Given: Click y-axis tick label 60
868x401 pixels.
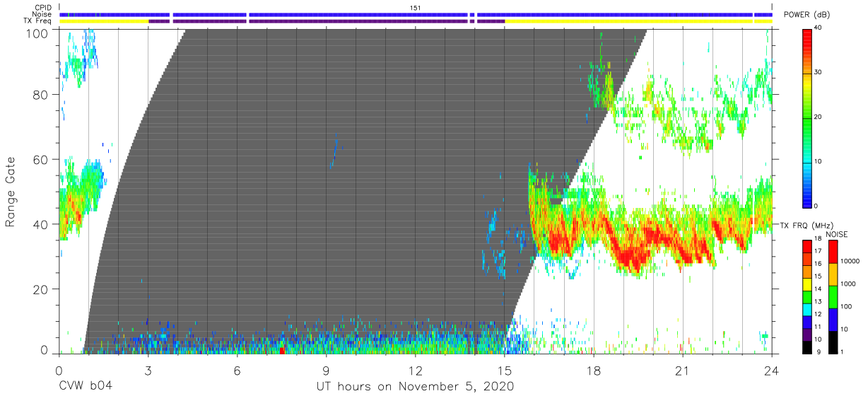Looking at the screenshot, I should pyautogui.click(x=40, y=160).
